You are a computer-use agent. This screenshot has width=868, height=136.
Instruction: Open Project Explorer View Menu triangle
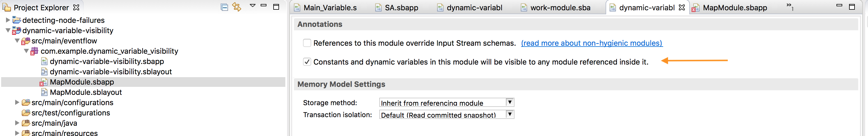click(x=252, y=6)
